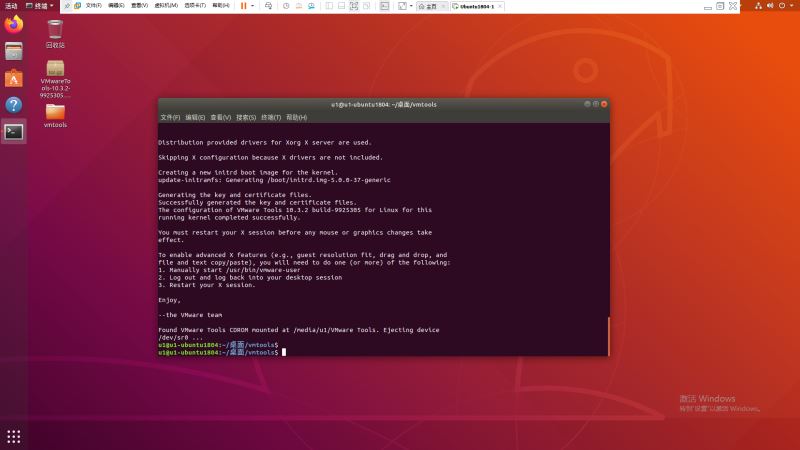
Task: Click the VMware pause button
Action: coord(243,5)
